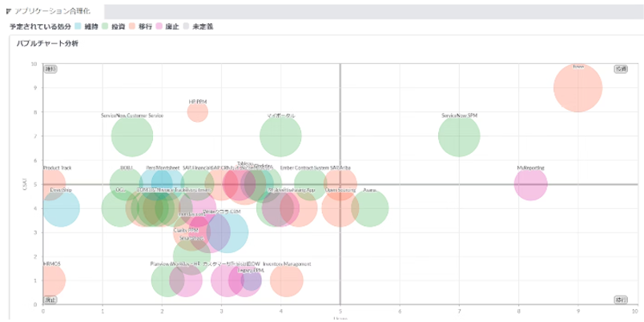Select the green Ember Contract System bubble

pos(311,184)
